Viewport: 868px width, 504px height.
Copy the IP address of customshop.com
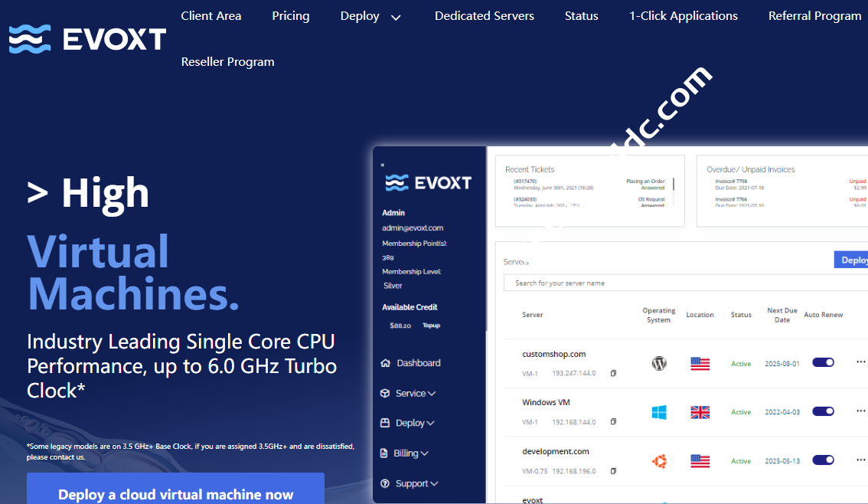click(x=612, y=373)
